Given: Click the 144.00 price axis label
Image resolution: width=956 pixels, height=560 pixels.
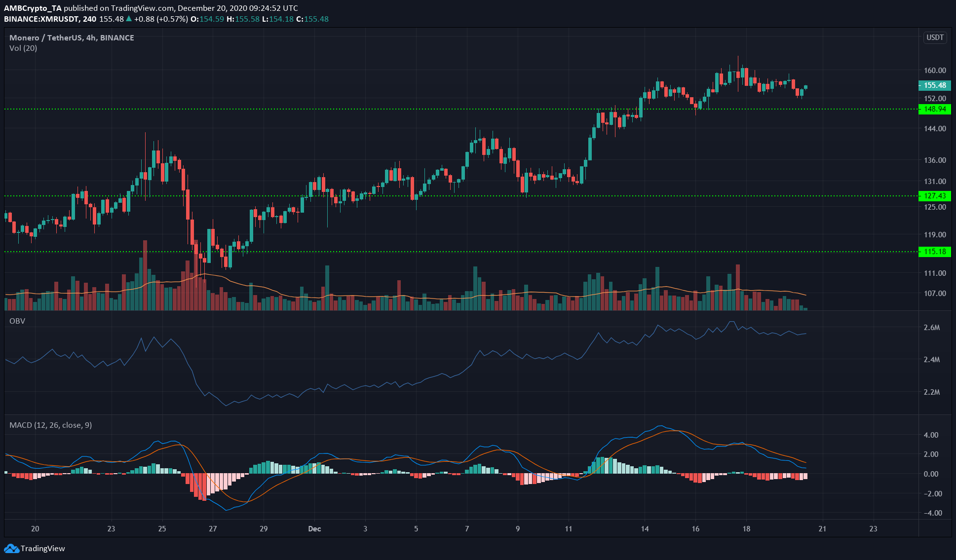Looking at the screenshot, I should pos(935,128).
